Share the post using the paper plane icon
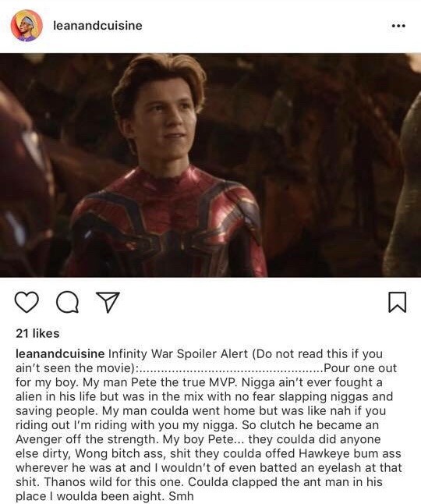Screen dimensions: 421x504 pos(108,302)
